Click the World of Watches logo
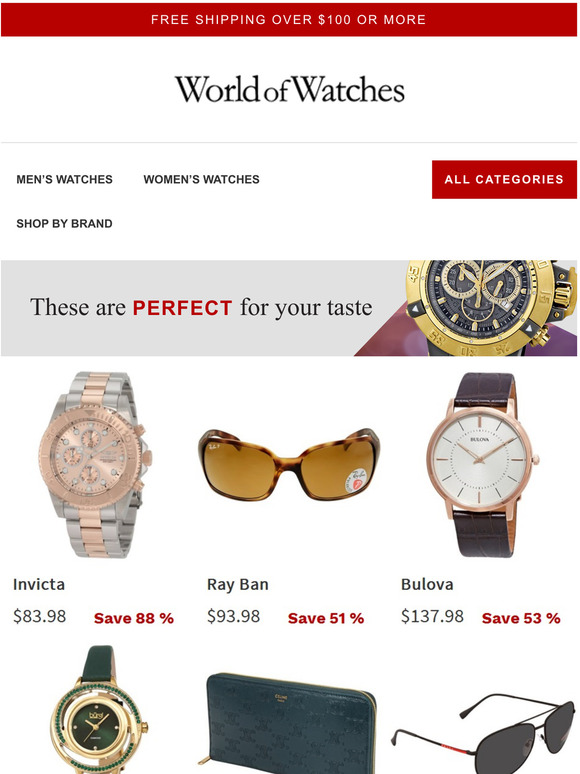Screen dimensions: 580x774 coord(290,89)
